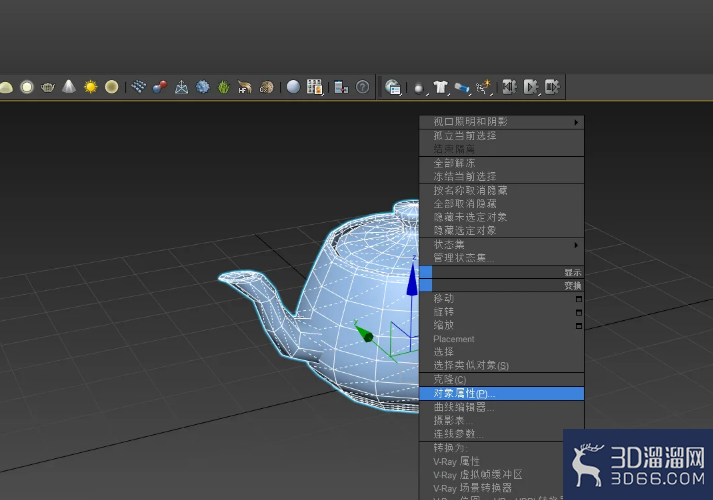Click the blue device with red arrow icon
The height and width of the screenshot is (500, 713).
341,87
